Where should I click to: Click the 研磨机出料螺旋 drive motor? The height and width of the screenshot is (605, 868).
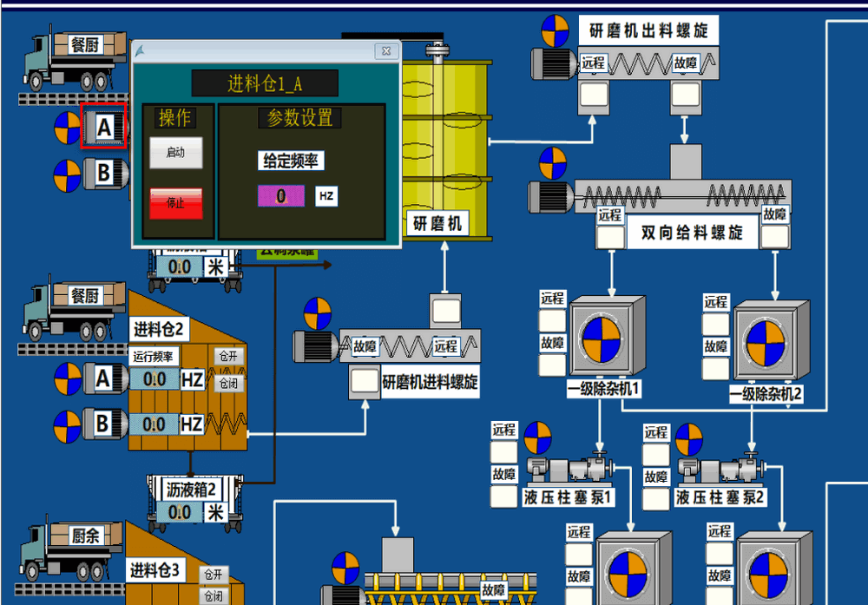[x=555, y=63]
